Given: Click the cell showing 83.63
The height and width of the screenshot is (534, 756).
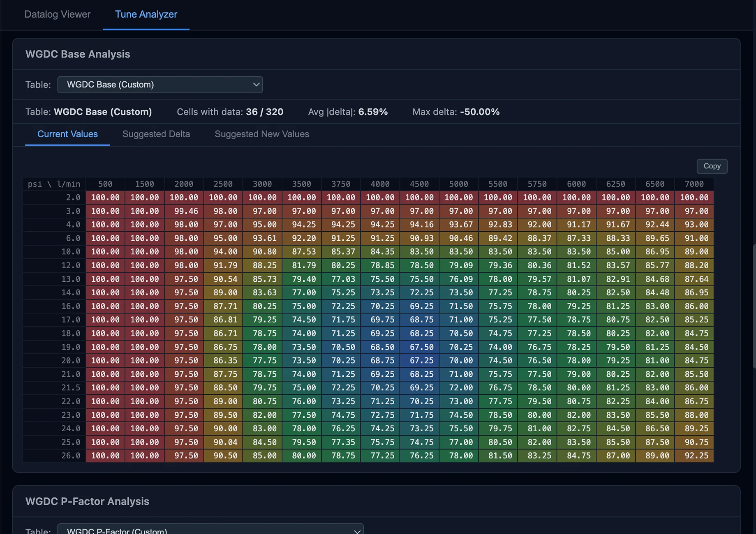Looking at the screenshot, I should (262, 292).
